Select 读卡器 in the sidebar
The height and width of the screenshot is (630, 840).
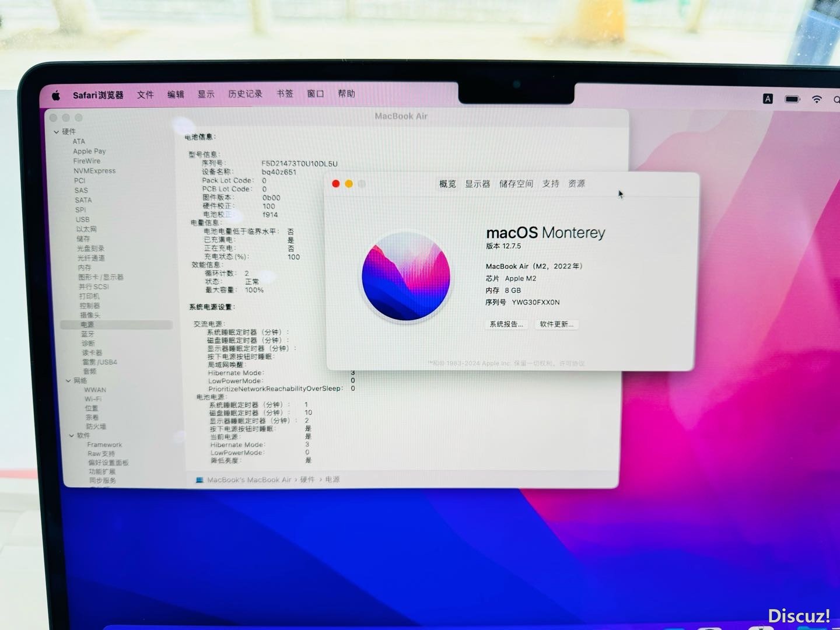(92, 353)
